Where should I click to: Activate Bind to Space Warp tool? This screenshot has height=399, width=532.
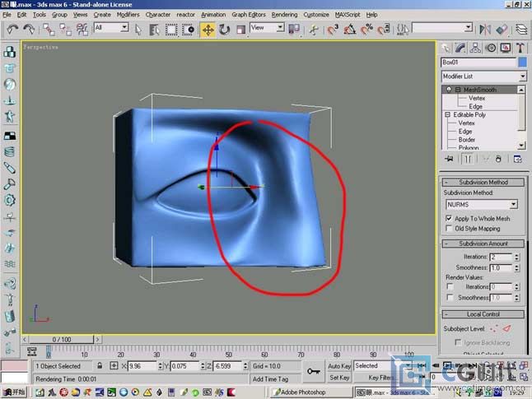82,30
